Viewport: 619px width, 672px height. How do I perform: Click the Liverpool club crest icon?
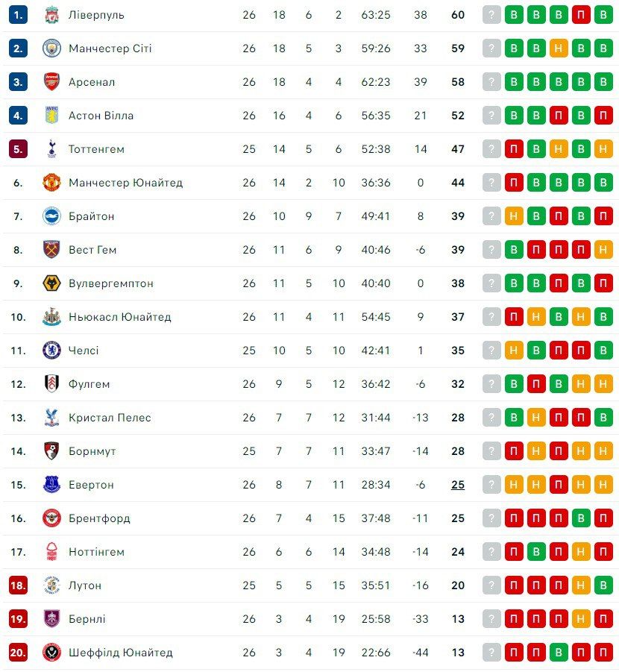[51, 15]
